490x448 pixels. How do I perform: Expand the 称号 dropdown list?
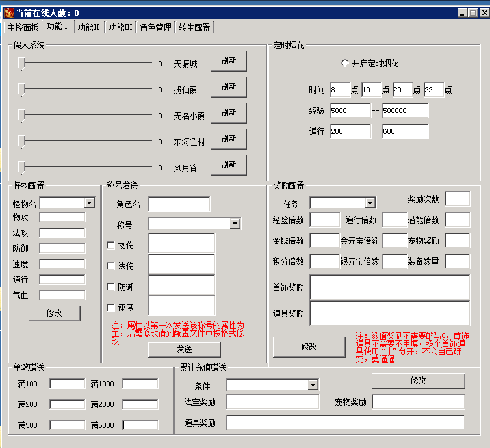[x=235, y=224]
